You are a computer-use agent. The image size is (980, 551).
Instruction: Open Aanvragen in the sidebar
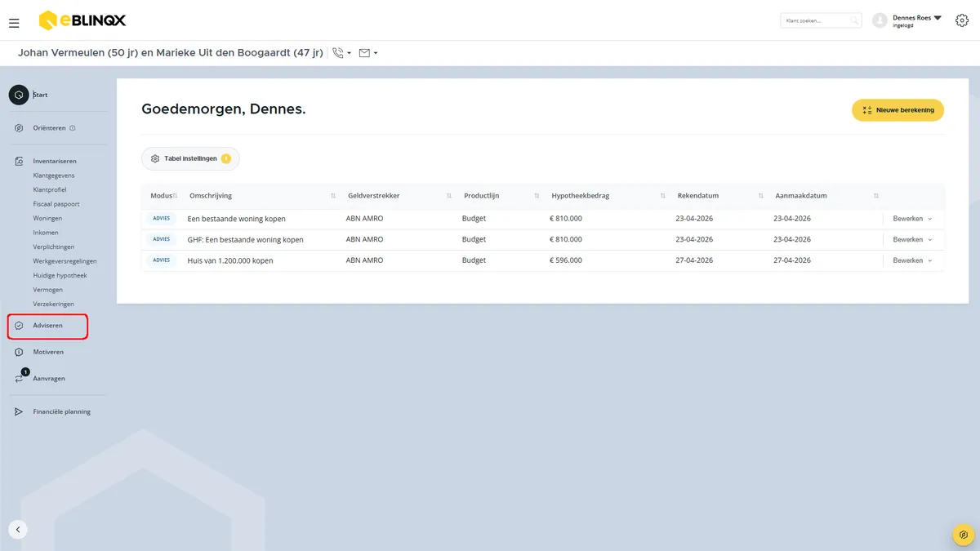point(49,379)
